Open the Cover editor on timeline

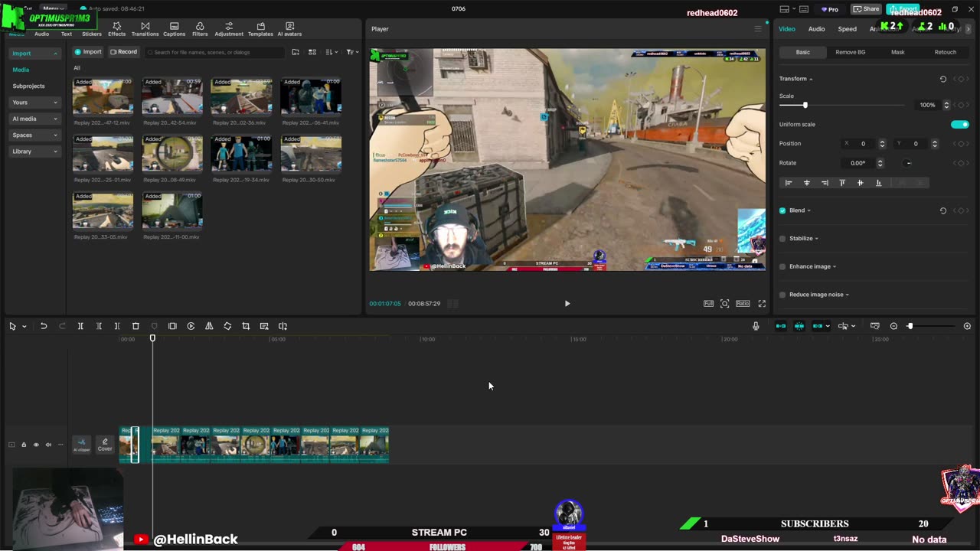(105, 445)
